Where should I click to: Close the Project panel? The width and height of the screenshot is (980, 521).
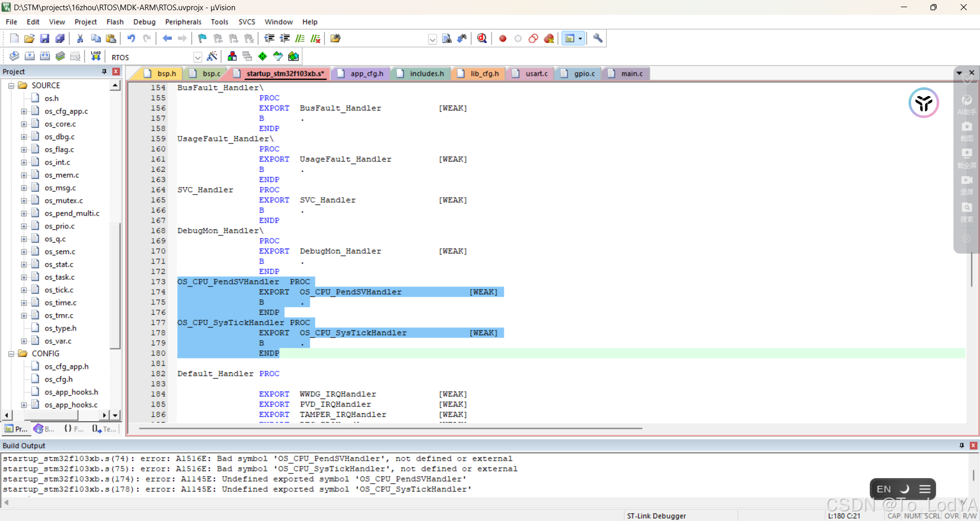tap(116, 72)
